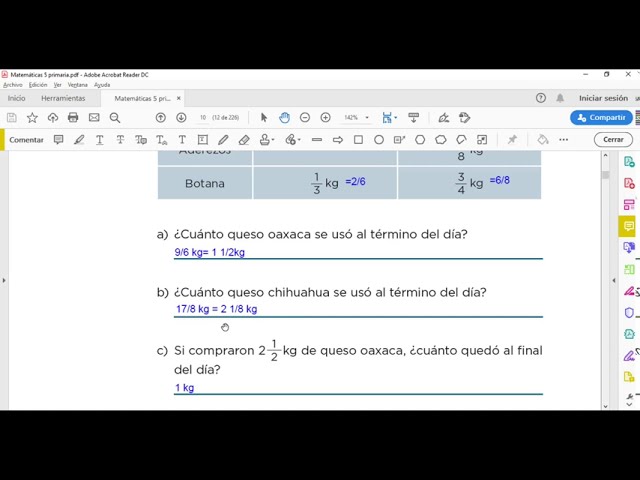
Task: Click the Save file icon
Action: point(12,118)
